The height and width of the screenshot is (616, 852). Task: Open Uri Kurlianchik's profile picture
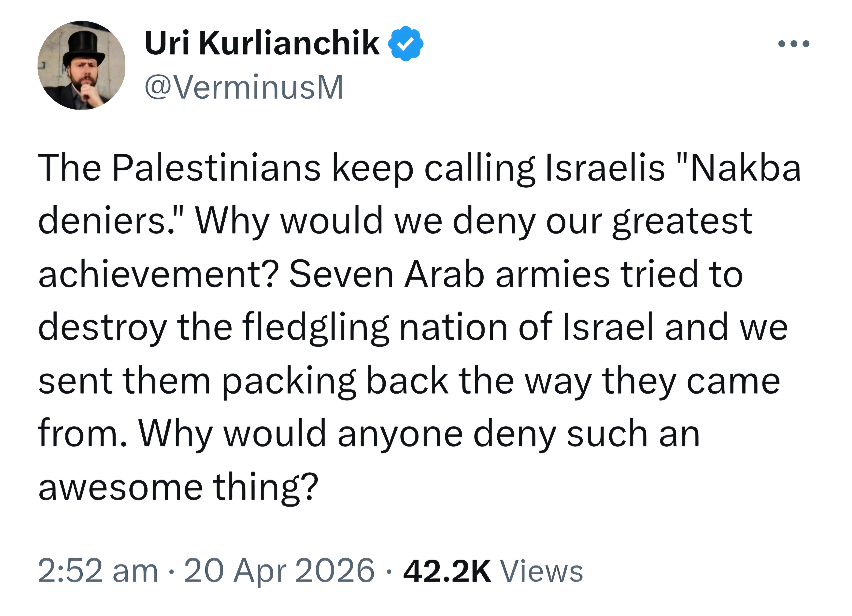pyautogui.click(x=81, y=65)
